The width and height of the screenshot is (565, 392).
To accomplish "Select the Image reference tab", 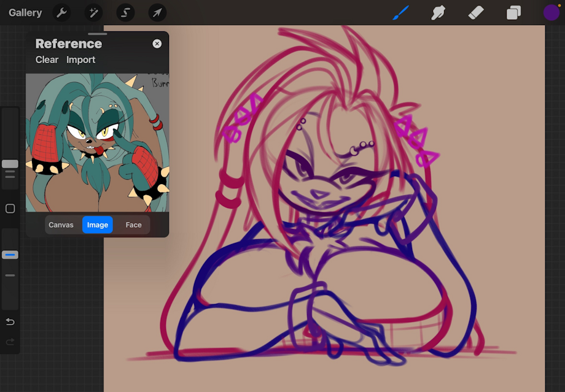I will 97,225.
